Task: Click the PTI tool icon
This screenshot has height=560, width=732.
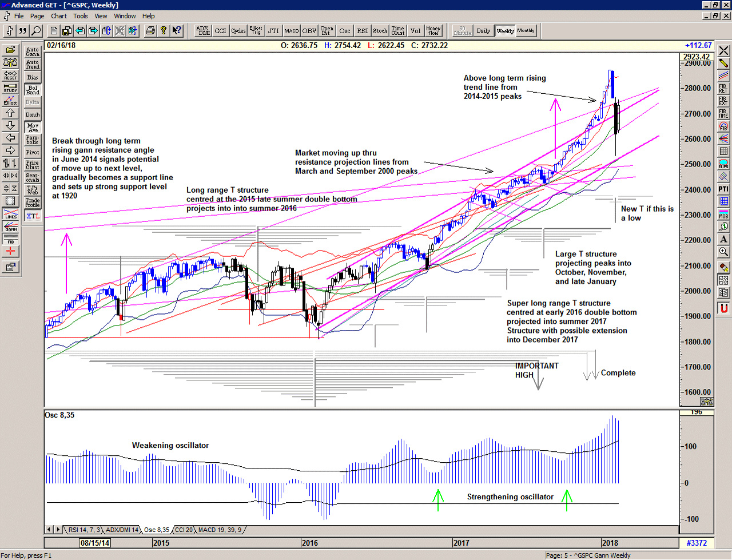Action: click(x=723, y=189)
